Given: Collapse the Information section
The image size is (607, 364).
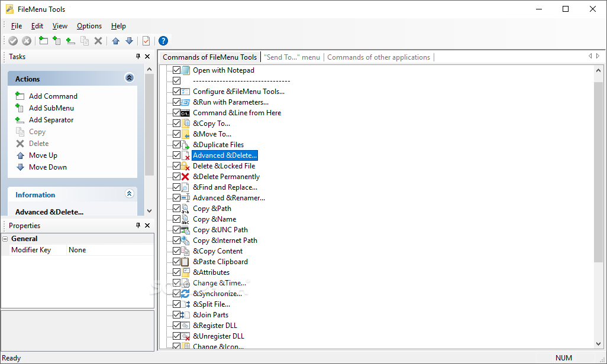Looking at the screenshot, I should click(x=130, y=193).
